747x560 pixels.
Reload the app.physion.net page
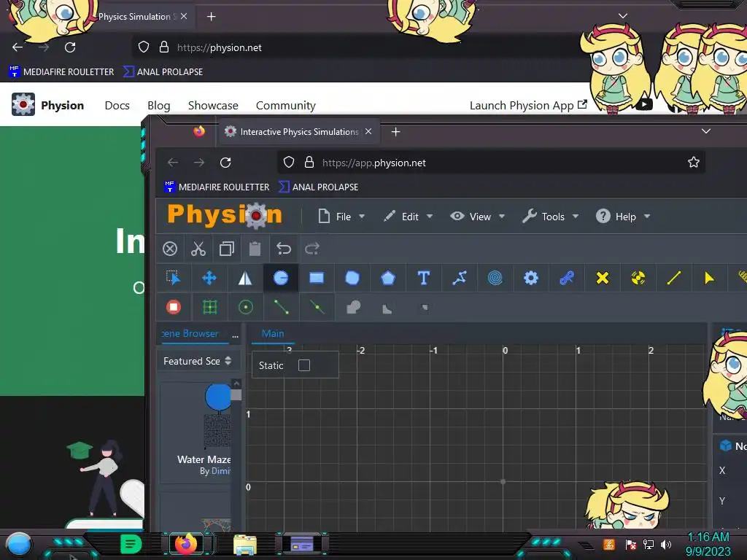tap(225, 163)
